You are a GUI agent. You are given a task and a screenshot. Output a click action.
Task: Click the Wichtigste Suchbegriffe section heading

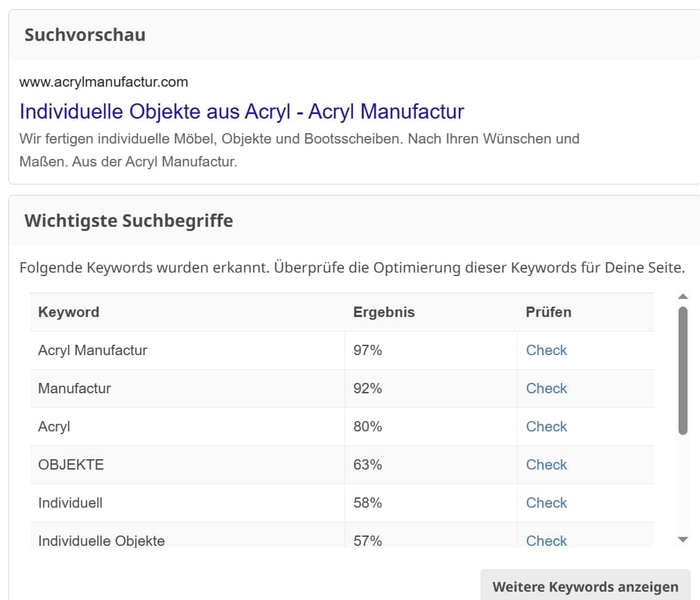129,221
